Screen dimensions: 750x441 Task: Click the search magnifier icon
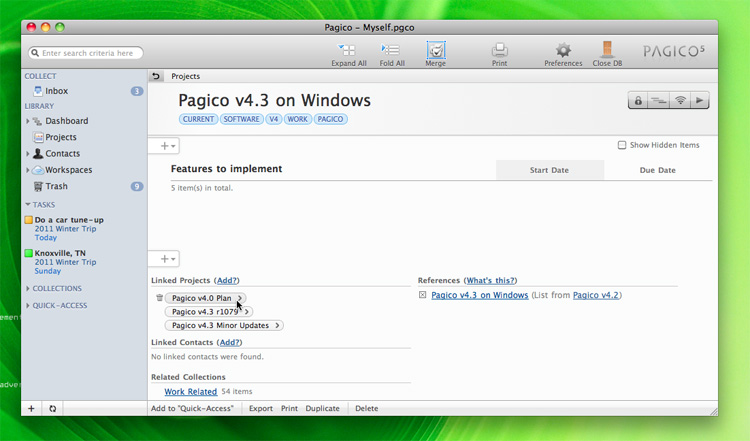[x=34, y=53]
